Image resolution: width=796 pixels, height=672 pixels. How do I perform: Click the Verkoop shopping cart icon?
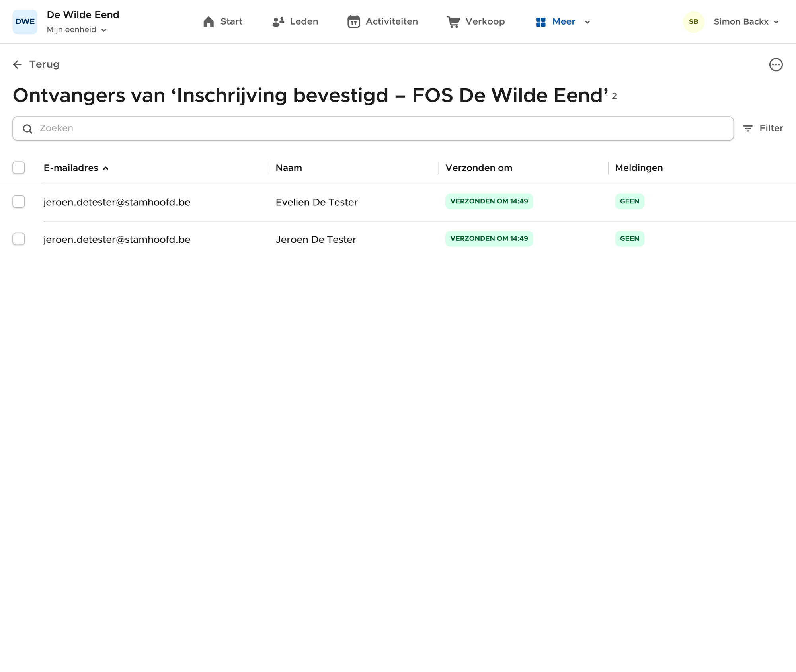tap(453, 22)
